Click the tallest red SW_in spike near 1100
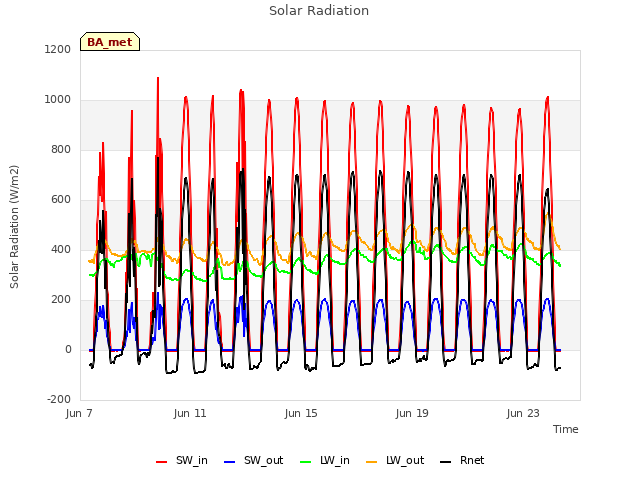Screen dimensions: 640x480 (x=158, y=79)
